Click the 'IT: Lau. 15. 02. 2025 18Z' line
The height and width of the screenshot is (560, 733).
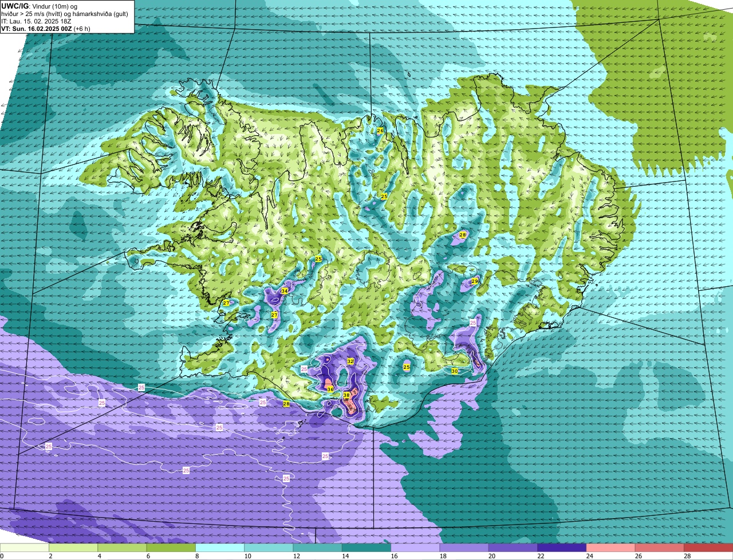[x=36, y=21]
